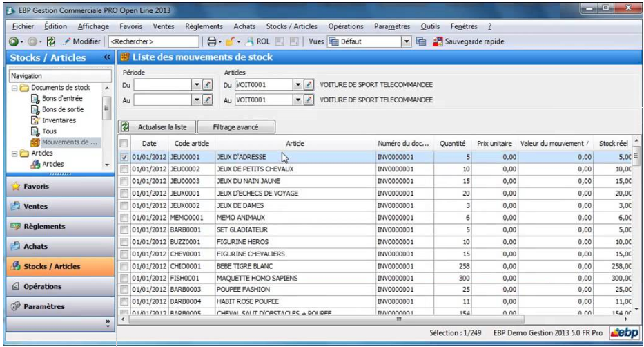Open the Articles Du VOIT0001 dropdown
This screenshot has width=644, height=347.
tap(298, 85)
